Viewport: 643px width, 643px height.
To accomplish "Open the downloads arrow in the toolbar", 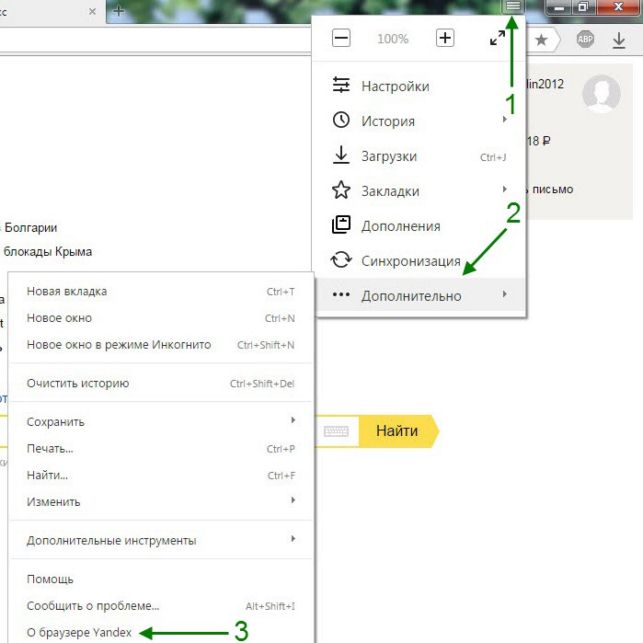I will (x=619, y=40).
